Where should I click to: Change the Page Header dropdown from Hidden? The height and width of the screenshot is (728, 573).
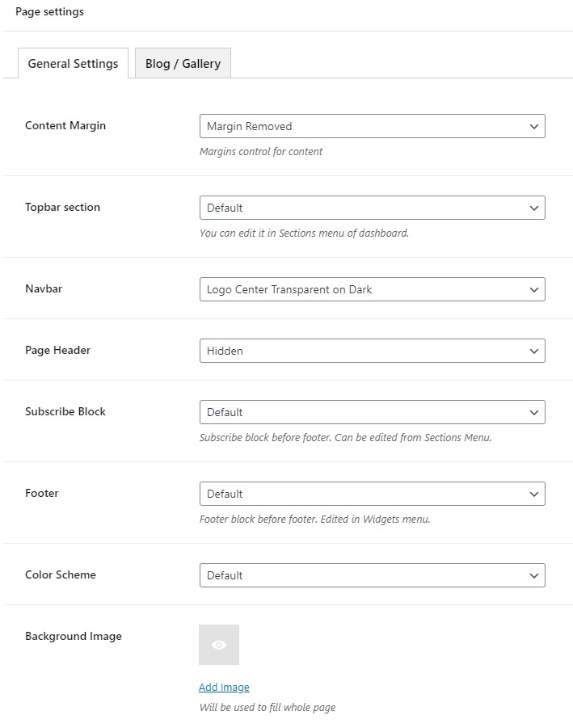(x=372, y=351)
